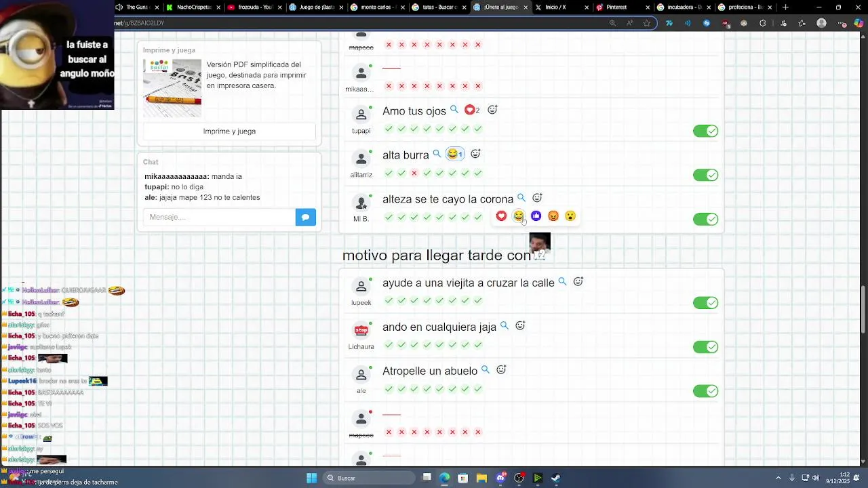Switch to 'incubadora' tab
Viewport: 868px width, 488px height.
click(x=683, y=7)
